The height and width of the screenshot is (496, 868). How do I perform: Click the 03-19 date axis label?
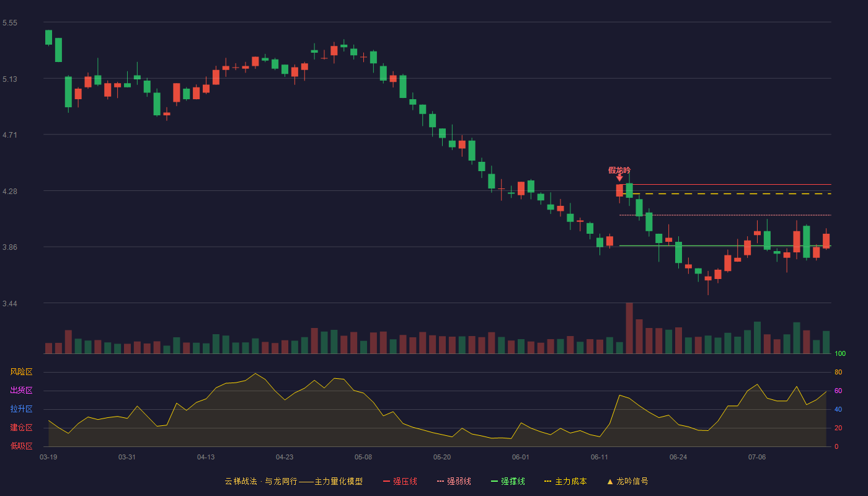tap(48, 457)
